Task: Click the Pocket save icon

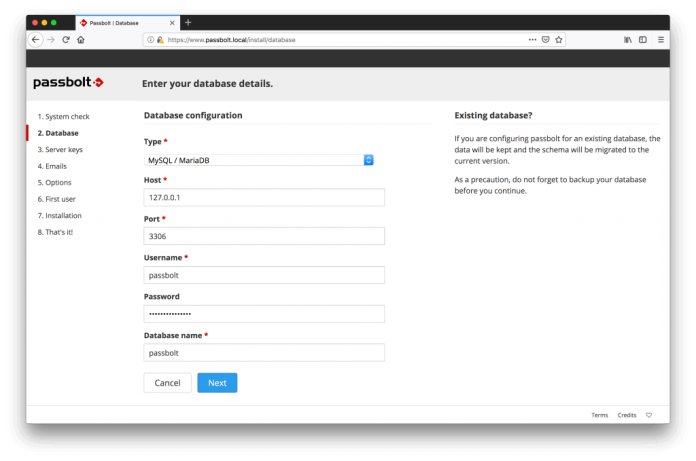Action: pos(546,39)
